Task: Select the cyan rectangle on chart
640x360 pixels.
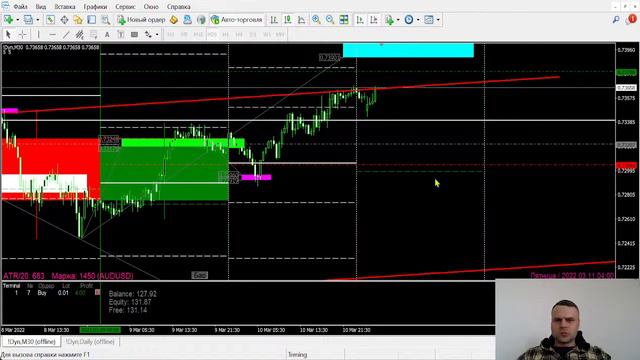Action: 408,50
